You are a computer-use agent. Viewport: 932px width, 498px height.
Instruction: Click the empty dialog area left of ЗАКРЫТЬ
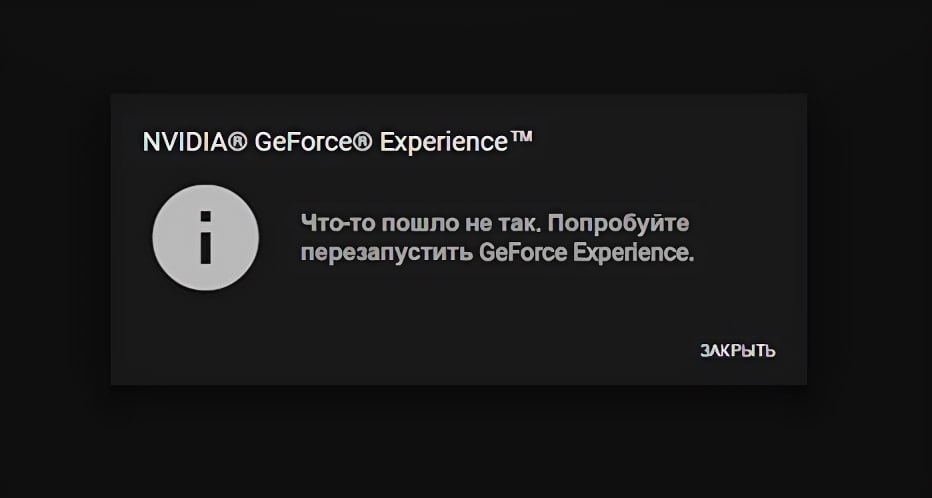476,351
